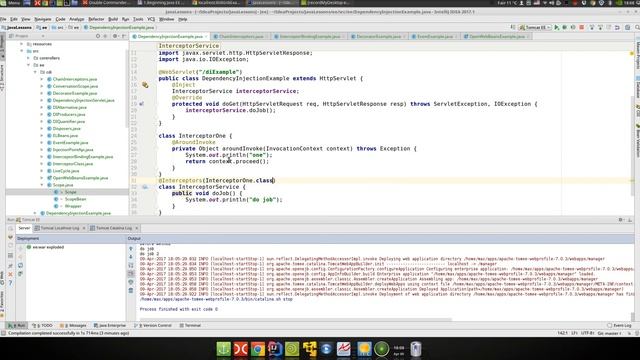
Task: Hide the Project panel with the hide icon
Action: coord(124,36)
